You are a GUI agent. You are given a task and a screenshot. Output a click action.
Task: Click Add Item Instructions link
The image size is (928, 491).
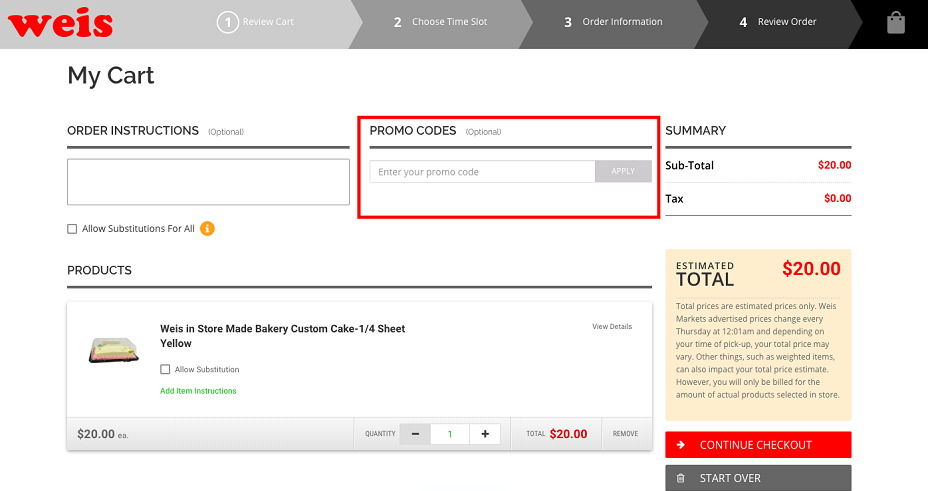198,391
